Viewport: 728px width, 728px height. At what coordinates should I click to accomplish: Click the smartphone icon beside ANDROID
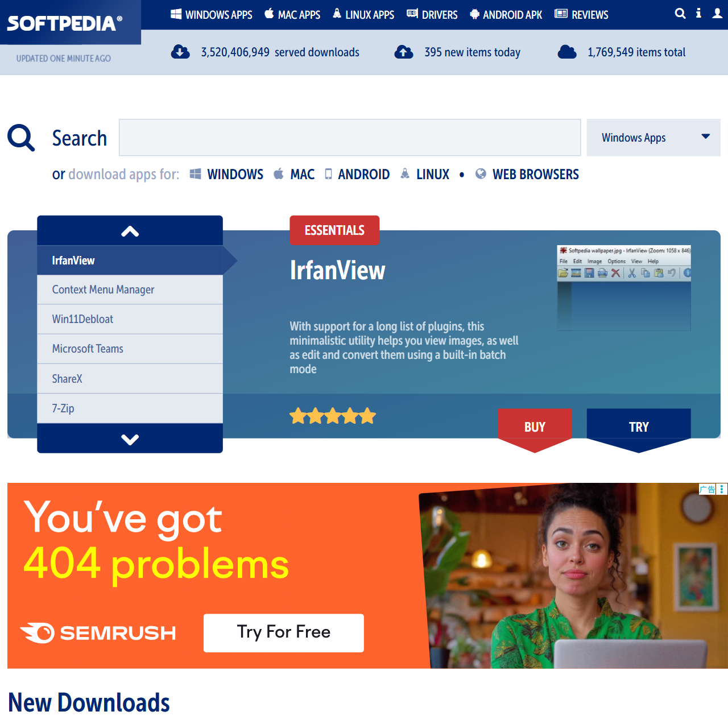pos(329,174)
